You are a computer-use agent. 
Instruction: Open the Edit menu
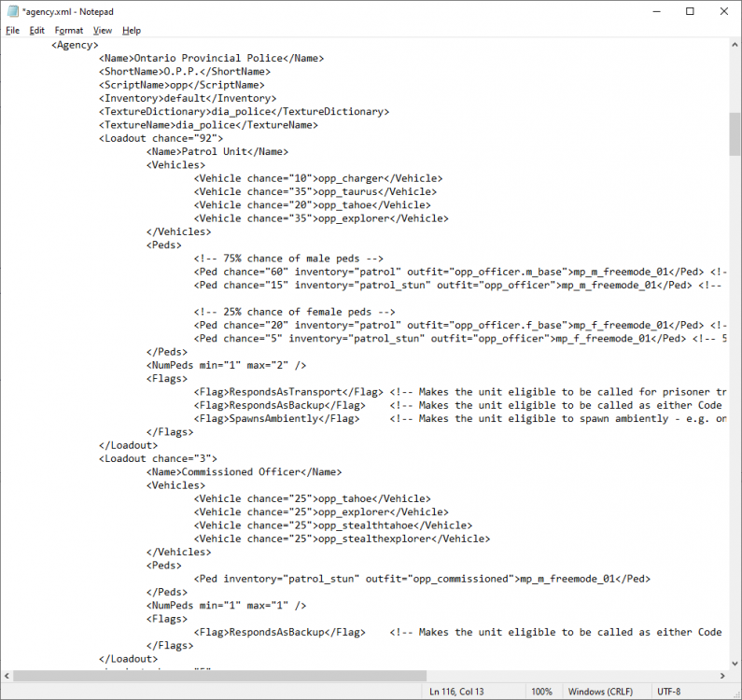(x=37, y=30)
